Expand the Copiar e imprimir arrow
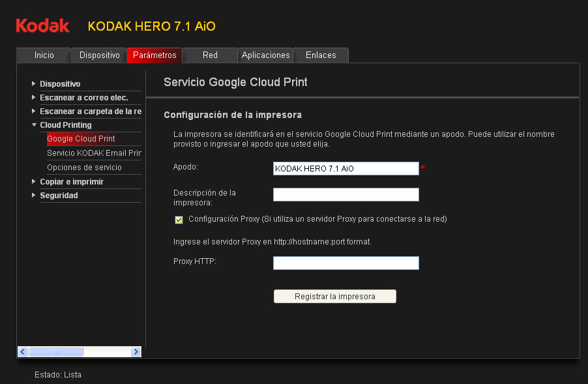Screen dimensions: 588x384 pos(34,181)
